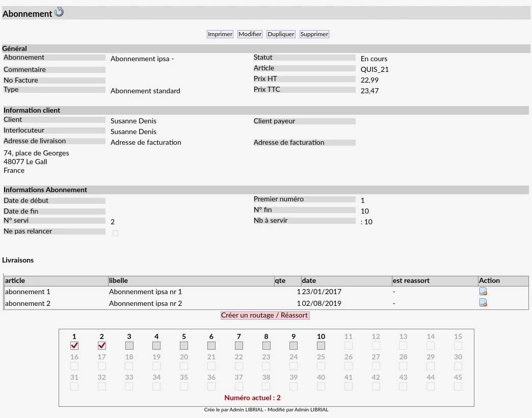Click the Modifier button

[x=250, y=34]
